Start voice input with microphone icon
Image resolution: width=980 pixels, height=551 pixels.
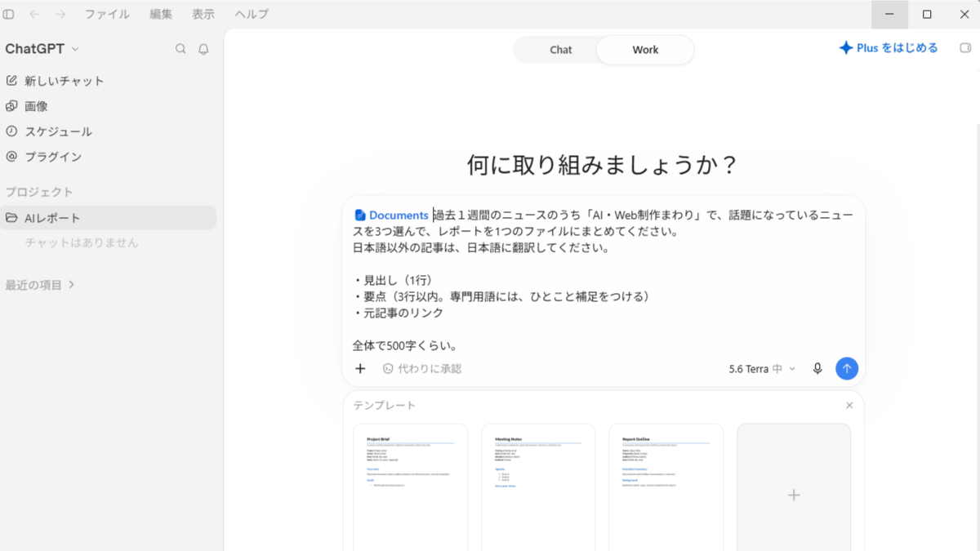(x=817, y=369)
